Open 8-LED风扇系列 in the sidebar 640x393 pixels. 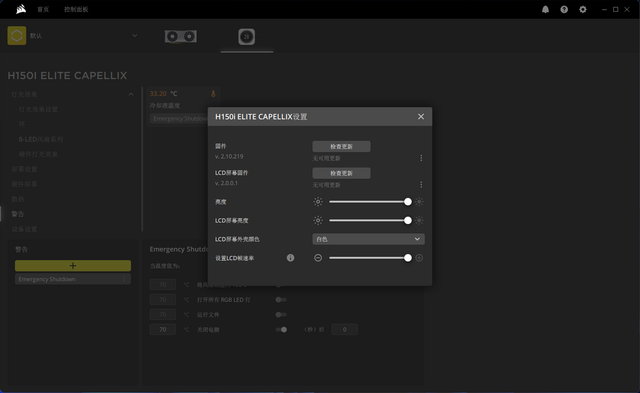tap(41, 139)
